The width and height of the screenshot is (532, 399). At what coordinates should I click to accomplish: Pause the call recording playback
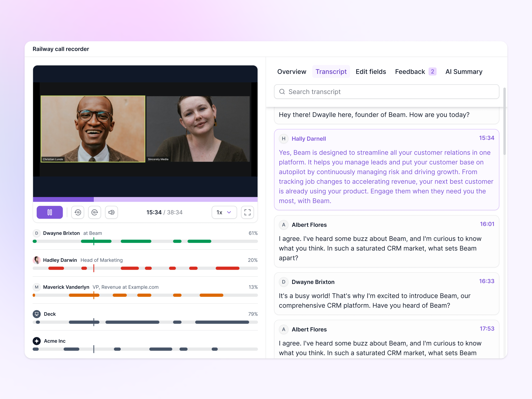(50, 212)
